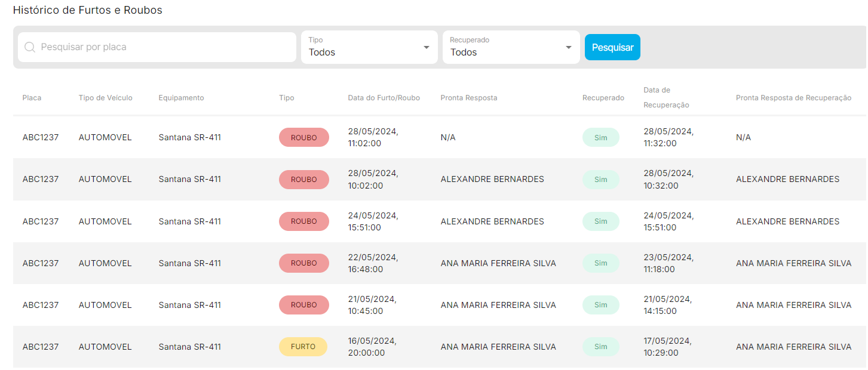Select the Data do Furto/Roubo column header
The image size is (868, 370).
pyautogui.click(x=384, y=98)
